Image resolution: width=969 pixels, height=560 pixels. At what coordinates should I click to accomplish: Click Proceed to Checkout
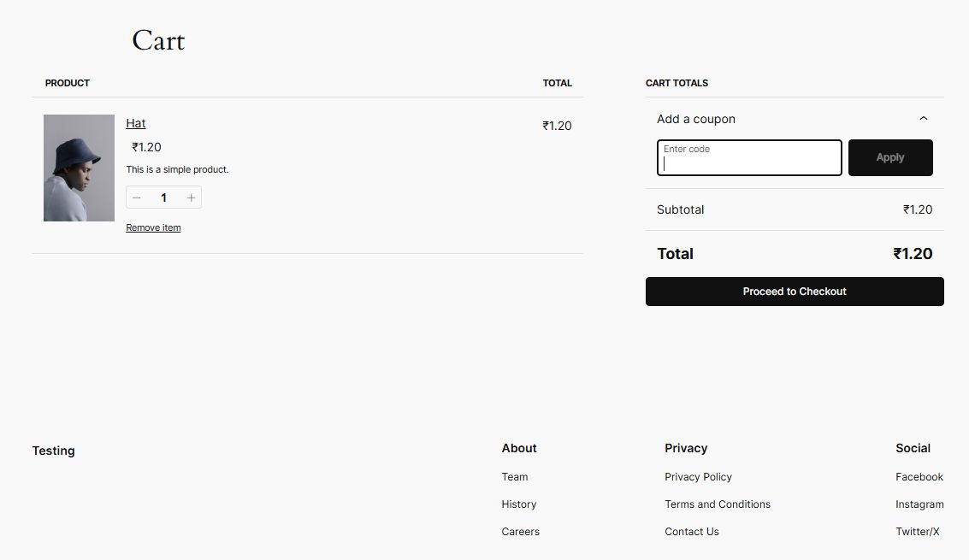click(795, 292)
